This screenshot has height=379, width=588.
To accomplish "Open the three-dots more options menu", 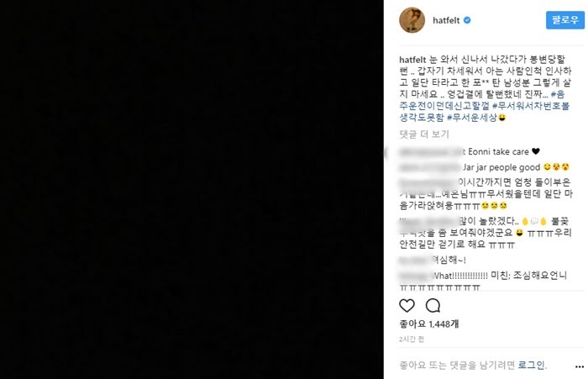I will (x=580, y=366).
